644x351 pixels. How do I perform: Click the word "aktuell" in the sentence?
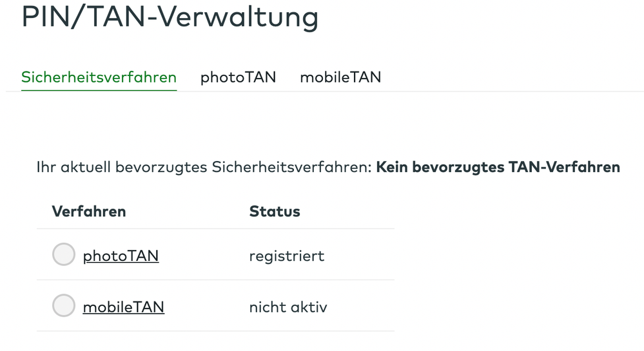[x=86, y=167]
